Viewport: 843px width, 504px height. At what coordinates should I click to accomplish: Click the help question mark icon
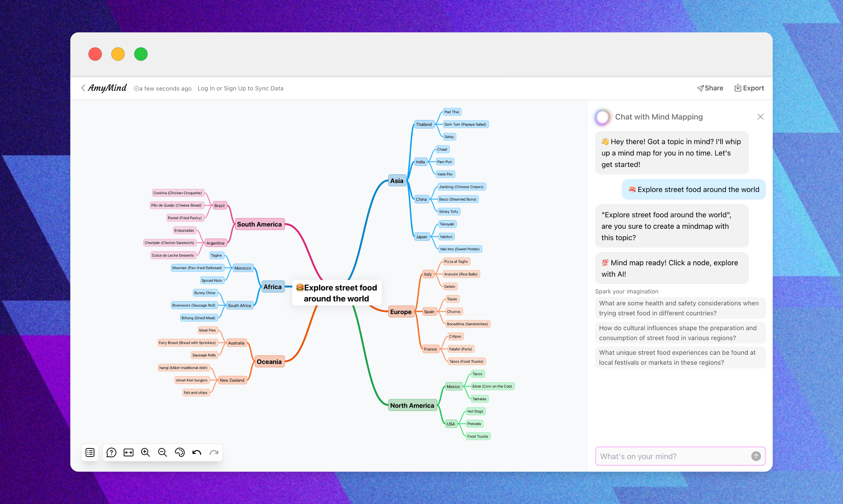pyautogui.click(x=111, y=452)
